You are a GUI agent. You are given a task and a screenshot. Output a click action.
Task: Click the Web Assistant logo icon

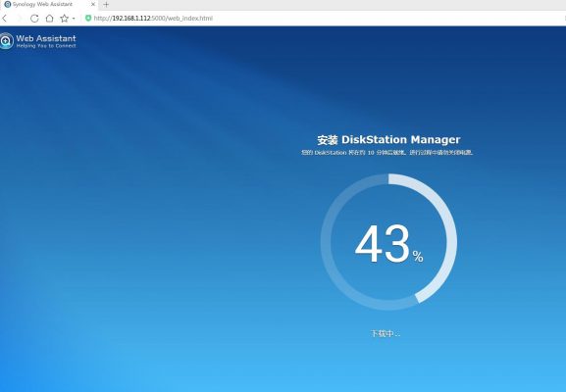[x=6, y=41]
